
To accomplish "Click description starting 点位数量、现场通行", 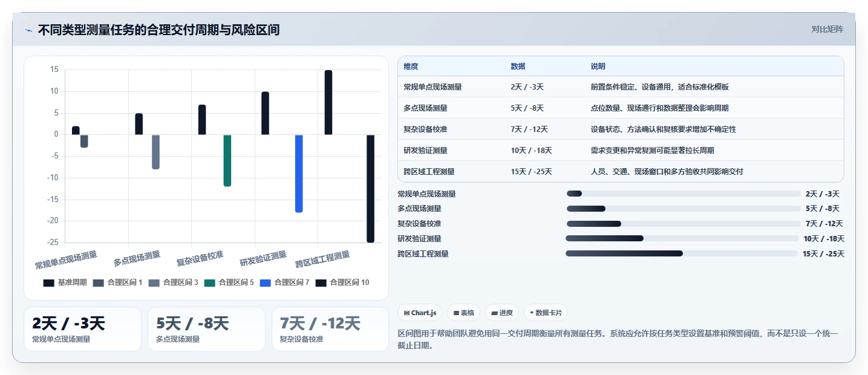I will pyautogui.click(x=660, y=108).
